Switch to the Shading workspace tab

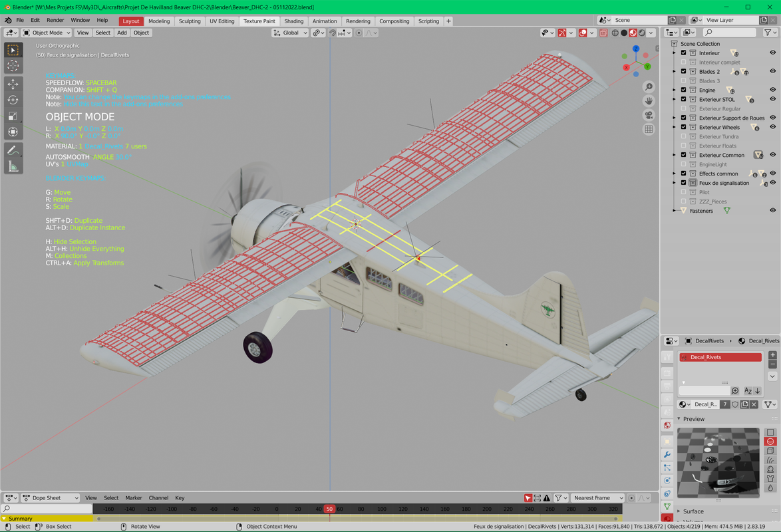294,21
